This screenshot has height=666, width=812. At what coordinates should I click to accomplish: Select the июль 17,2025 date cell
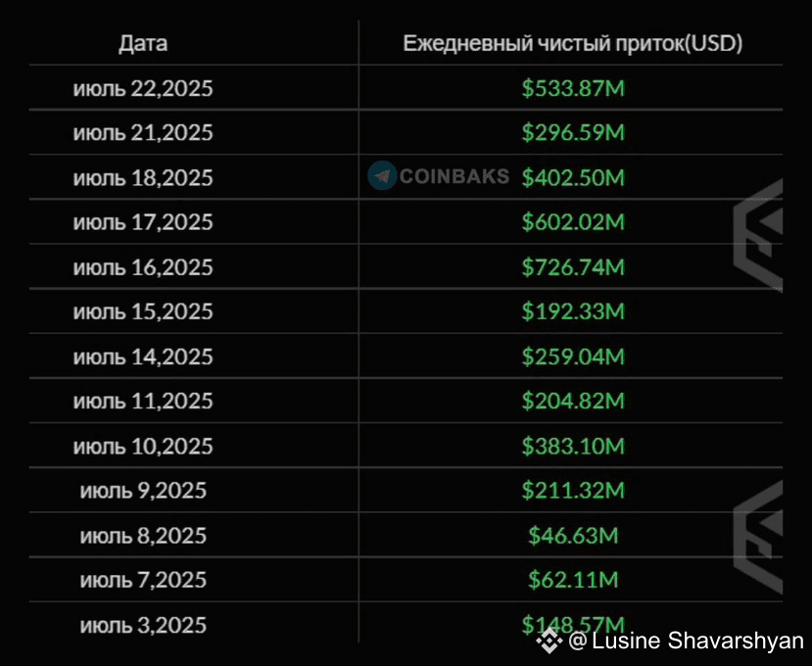(x=143, y=222)
